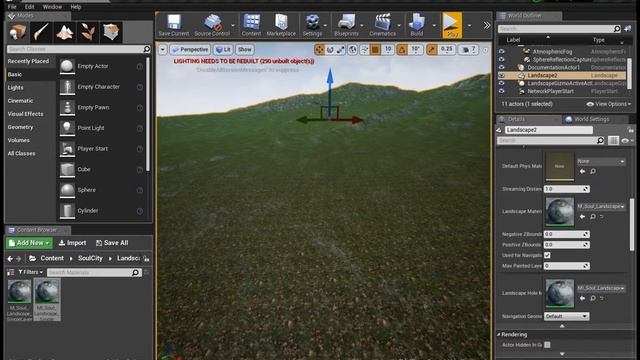Select Visual Effects category
Viewport: 640px width, 360px height.
[x=25, y=114]
